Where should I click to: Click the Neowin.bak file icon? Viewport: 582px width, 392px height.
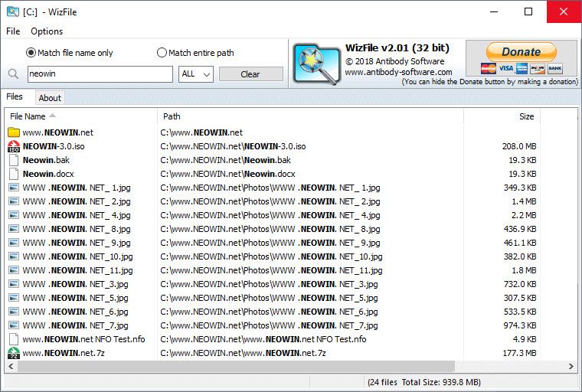point(14,160)
